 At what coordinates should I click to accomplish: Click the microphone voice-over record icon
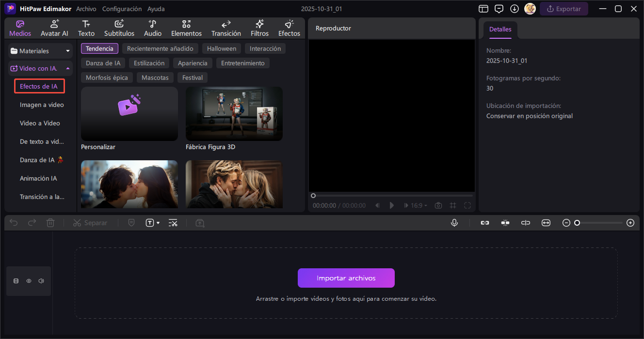454,223
